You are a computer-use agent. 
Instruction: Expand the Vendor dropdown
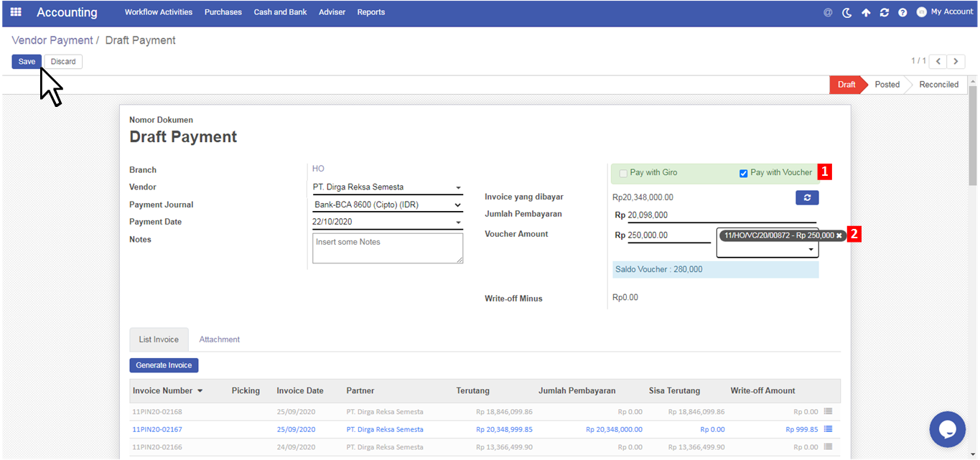point(458,188)
